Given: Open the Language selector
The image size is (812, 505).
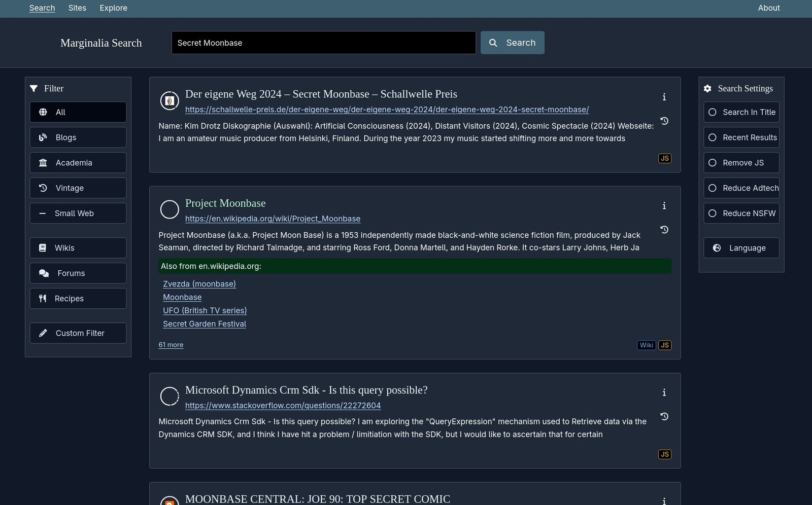Looking at the screenshot, I should coord(741,248).
